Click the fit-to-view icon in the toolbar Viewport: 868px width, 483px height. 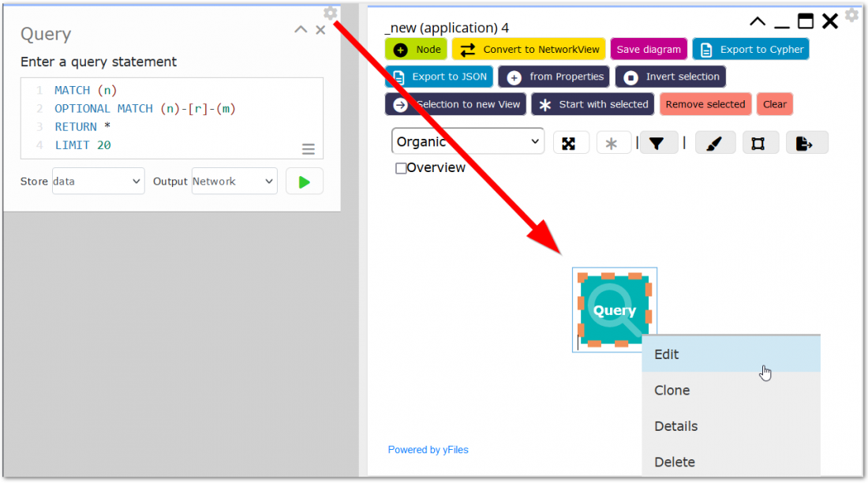[x=571, y=141]
